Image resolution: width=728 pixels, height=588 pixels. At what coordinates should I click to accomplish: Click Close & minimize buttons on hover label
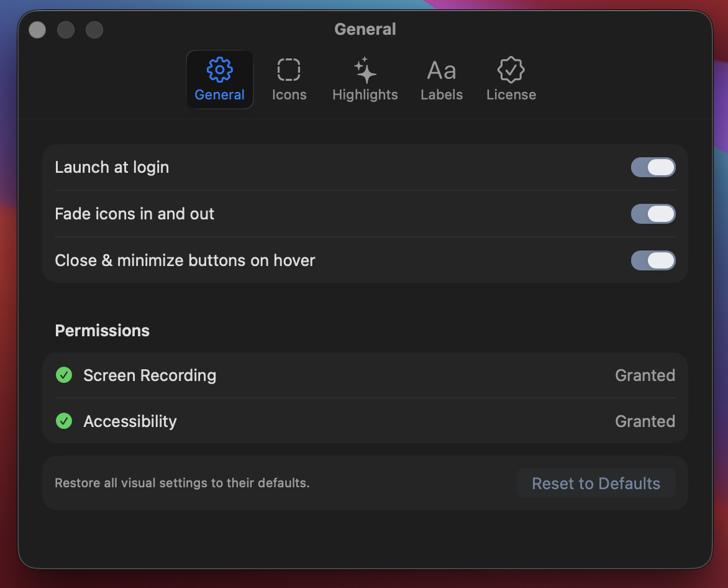coord(184,260)
